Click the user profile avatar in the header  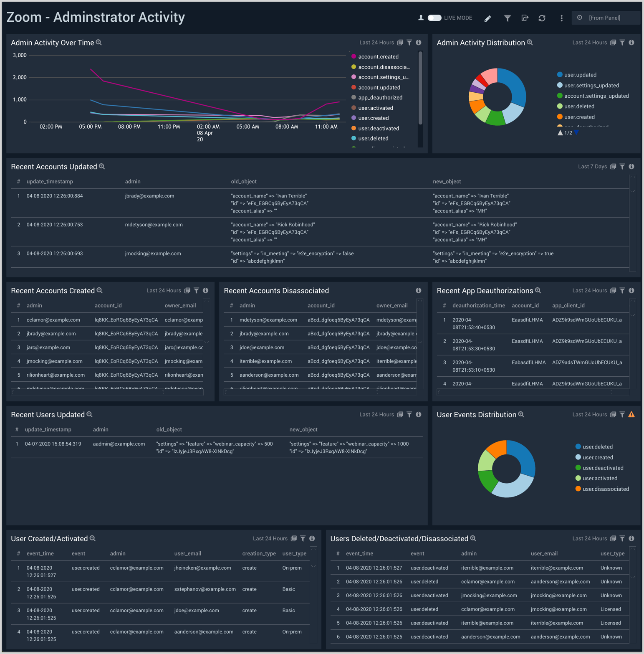421,18
